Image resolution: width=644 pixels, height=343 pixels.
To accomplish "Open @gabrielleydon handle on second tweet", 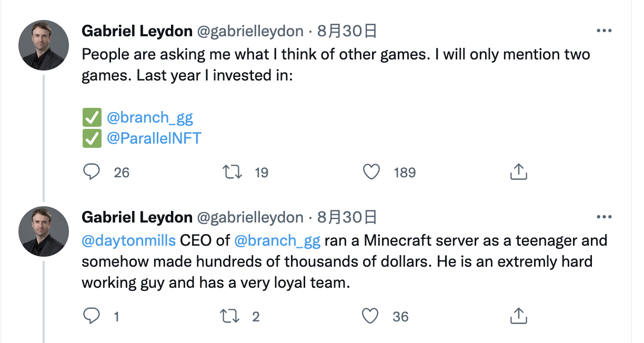I will click(250, 217).
